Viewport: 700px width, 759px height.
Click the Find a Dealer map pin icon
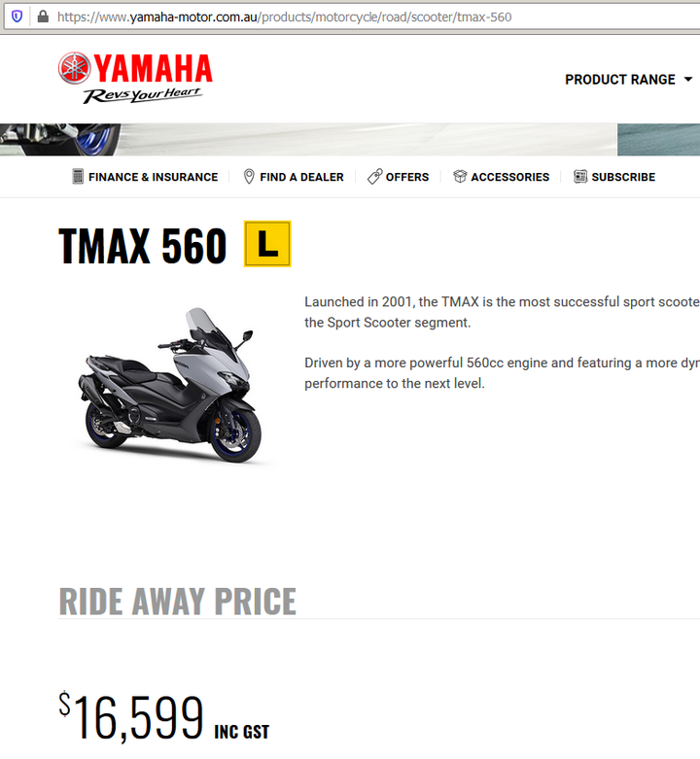pyautogui.click(x=249, y=177)
